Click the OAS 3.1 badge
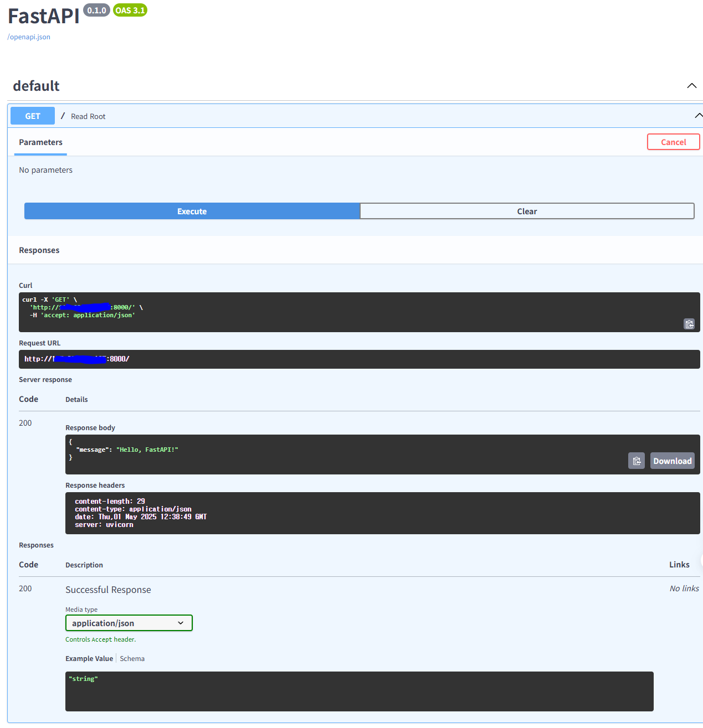 click(130, 11)
